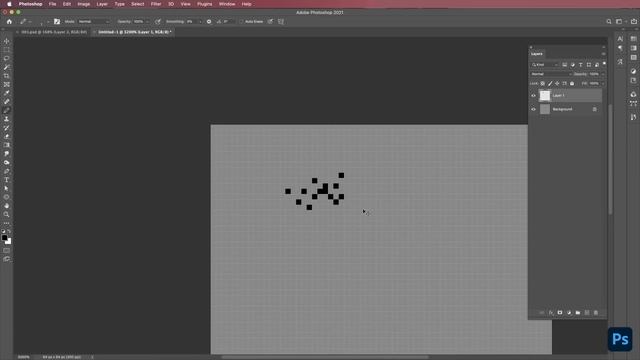640x360 pixels.
Task: Open Layers panel flyout menu
Action: [603, 54]
